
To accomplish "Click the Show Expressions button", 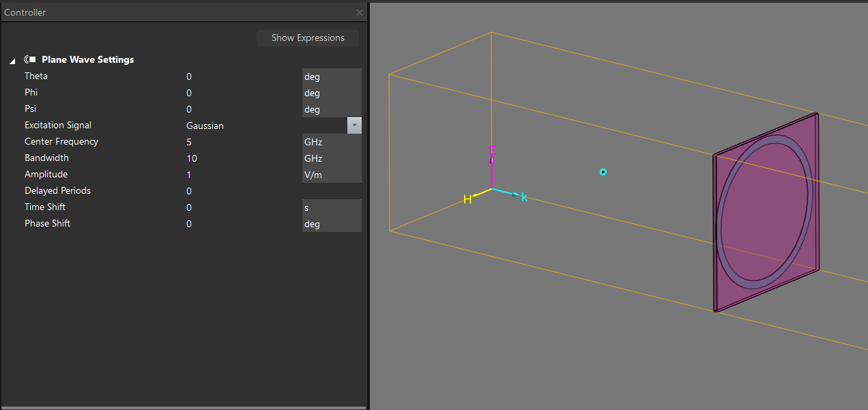I will [308, 38].
